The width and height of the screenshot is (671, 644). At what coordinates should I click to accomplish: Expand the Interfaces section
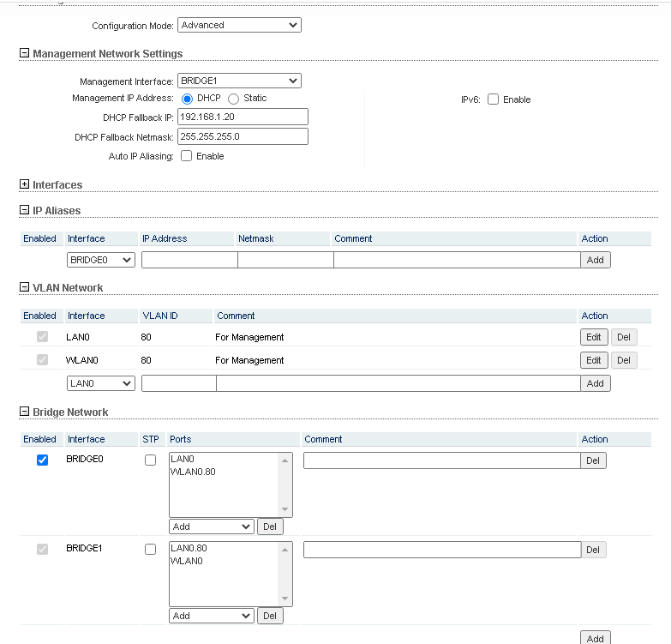coord(24,184)
